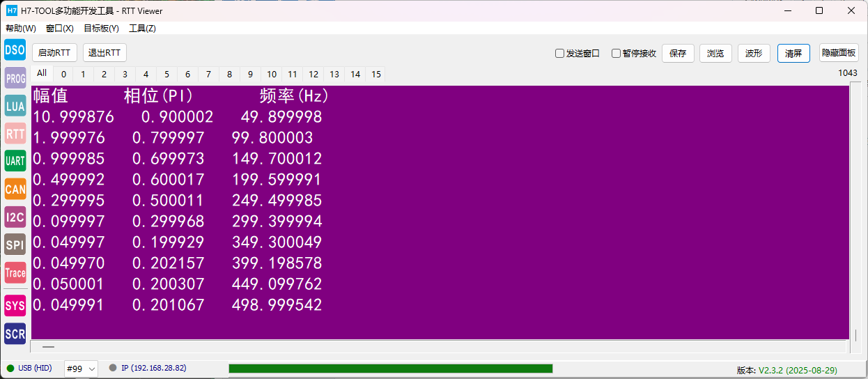This screenshot has height=379, width=868.
Task: Open the 工具(Z) menu
Action: pyautogui.click(x=142, y=29)
